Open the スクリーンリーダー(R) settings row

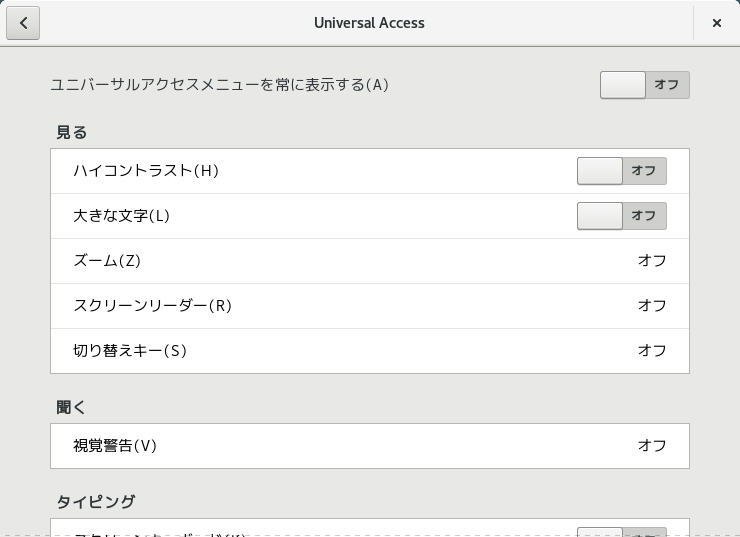click(370, 306)
